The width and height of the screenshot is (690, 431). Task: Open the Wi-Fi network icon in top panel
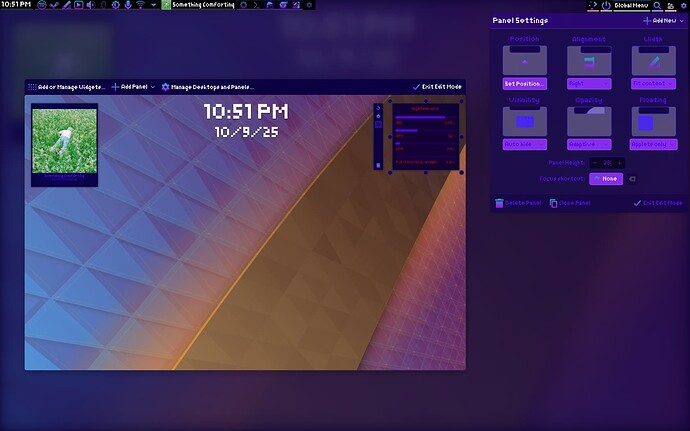140,5
